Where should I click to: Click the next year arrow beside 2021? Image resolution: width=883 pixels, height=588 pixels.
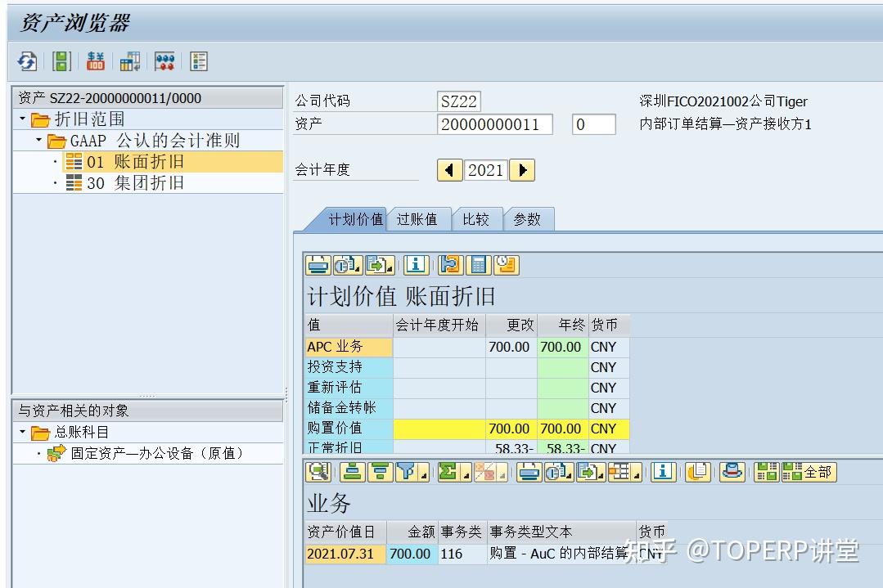pos(522,170)
